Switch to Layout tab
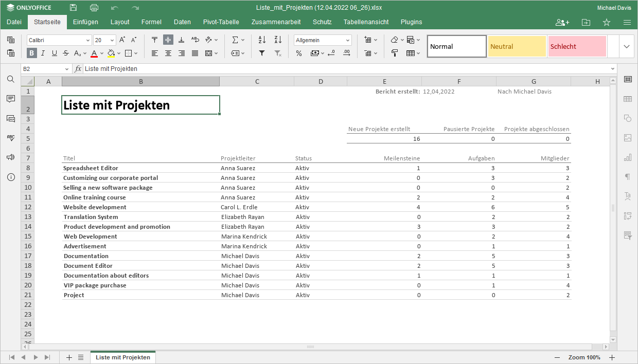The image size is (638, 364). pyautogui.click(x=120, y=22)
